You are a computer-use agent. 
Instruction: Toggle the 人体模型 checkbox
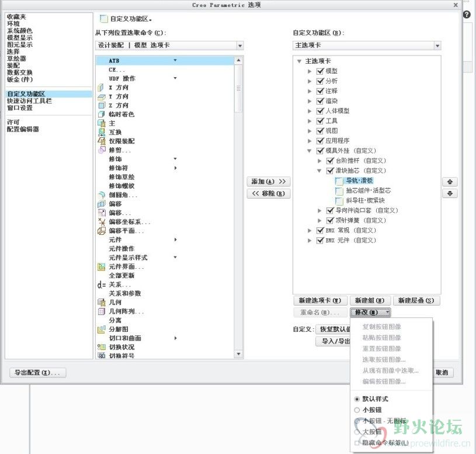pos(320,111)
